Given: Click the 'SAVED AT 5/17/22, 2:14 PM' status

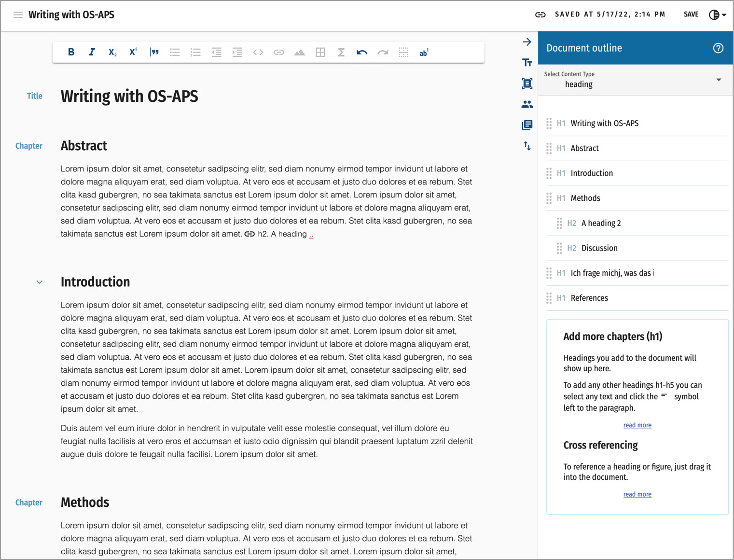Looking at the screenshot, I should (x=610, y=14).
